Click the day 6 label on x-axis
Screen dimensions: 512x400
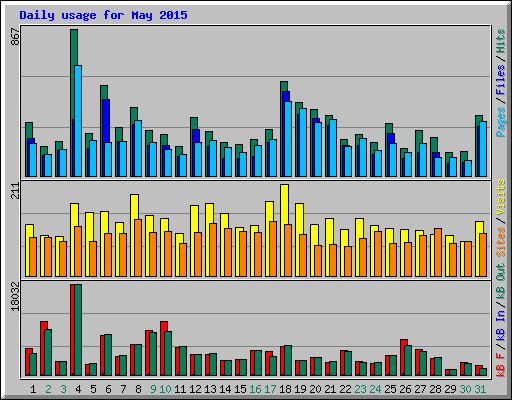pyautogui.click(x=108, y=389)
